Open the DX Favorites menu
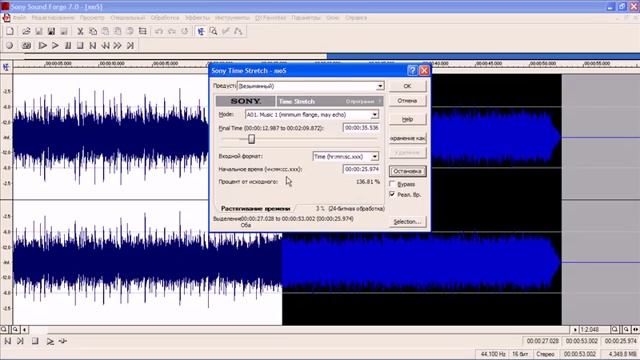 point(271,18)
